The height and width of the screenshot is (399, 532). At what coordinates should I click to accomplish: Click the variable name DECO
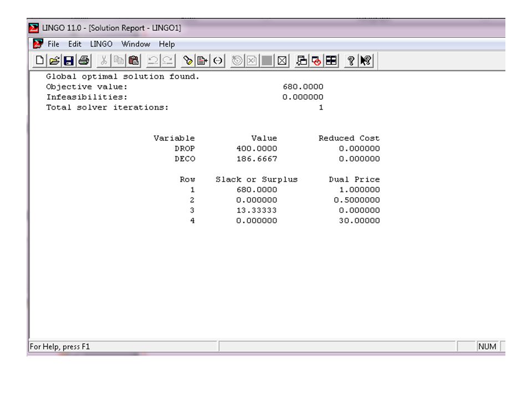tap(185, 159)
